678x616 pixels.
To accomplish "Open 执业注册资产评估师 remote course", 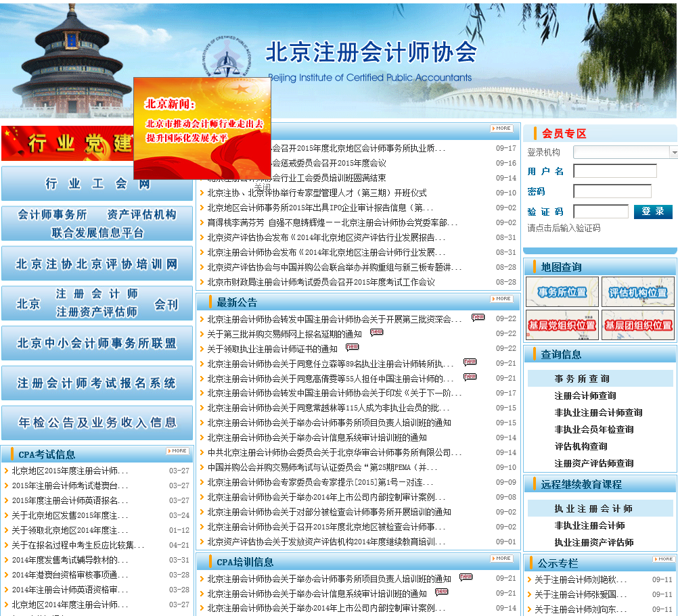I will (x=594, y=542).
